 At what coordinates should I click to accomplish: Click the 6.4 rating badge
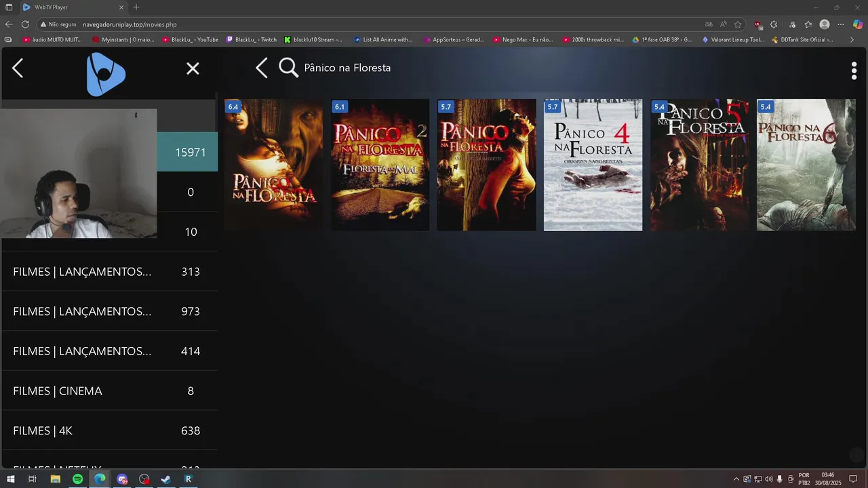click(233, 107)
